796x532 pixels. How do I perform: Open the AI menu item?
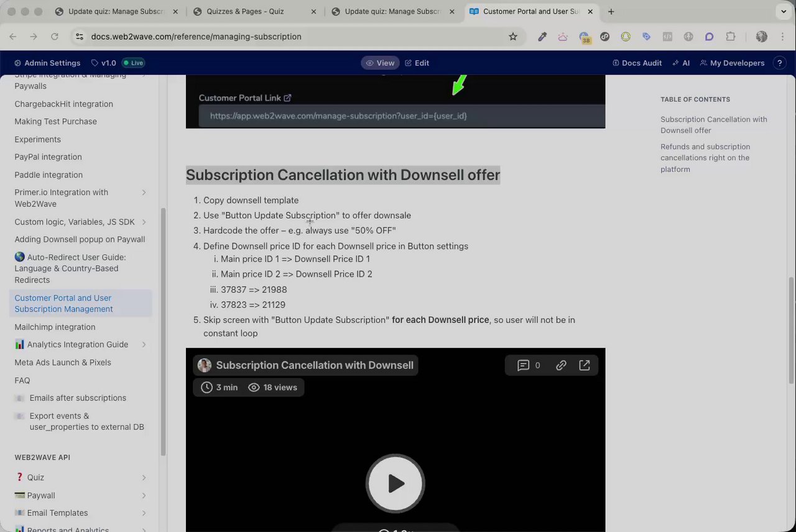tap(681, 63)
